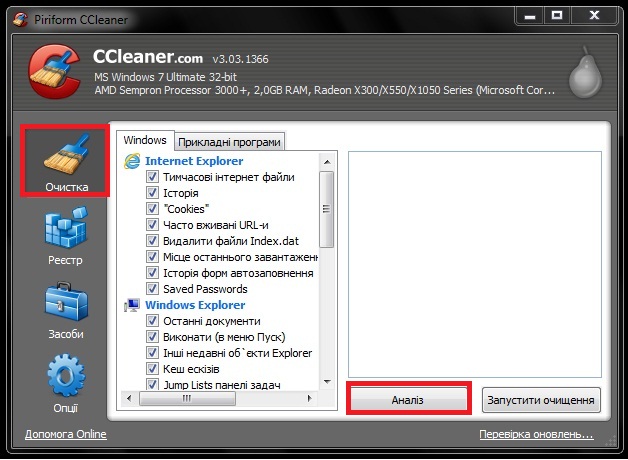Open the Опції options section
The height and width of the screenshot is (460, 628).
pyautogui.click(x=65, y=384)
